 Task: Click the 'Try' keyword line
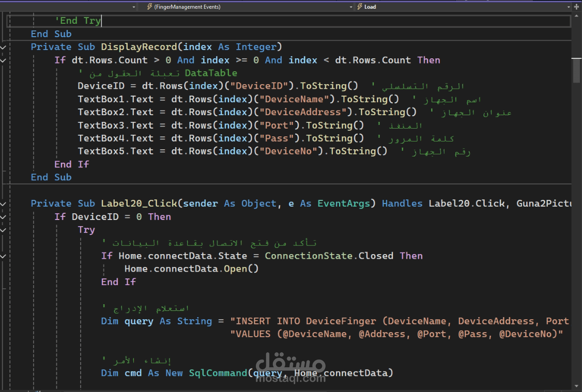point(86,230)
